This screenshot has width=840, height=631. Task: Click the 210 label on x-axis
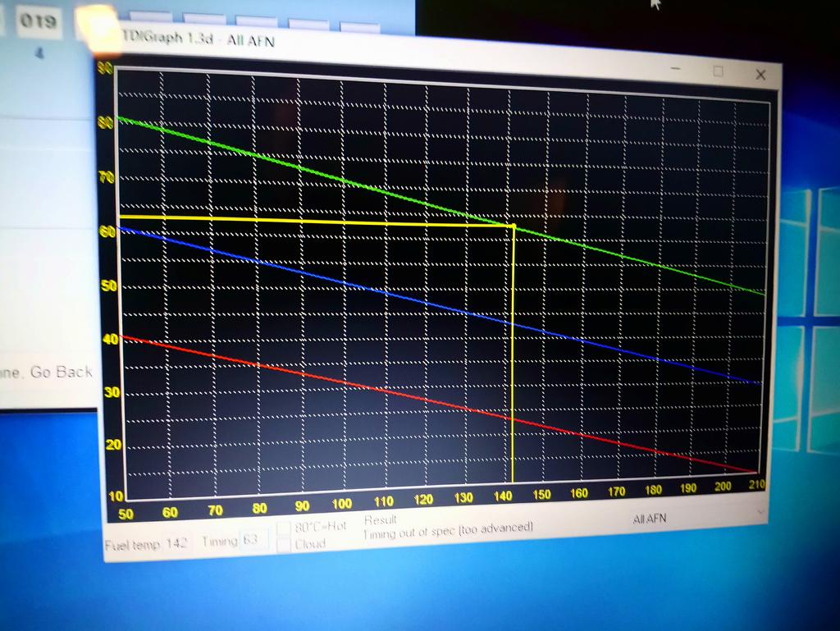757,484
